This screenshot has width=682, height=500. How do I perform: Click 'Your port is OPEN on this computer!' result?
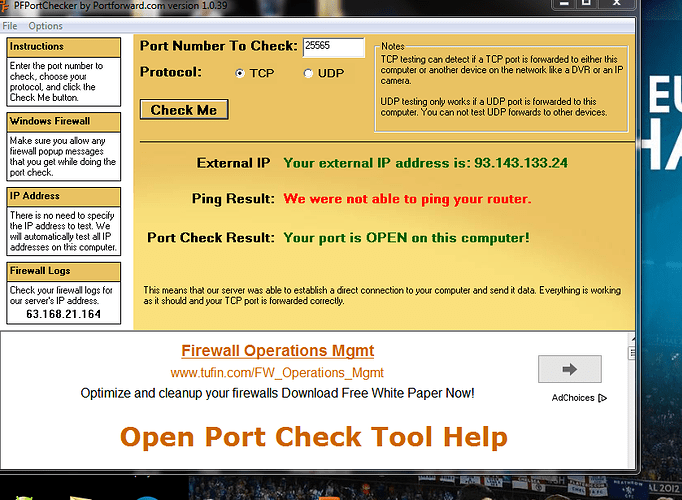[406, 238]
